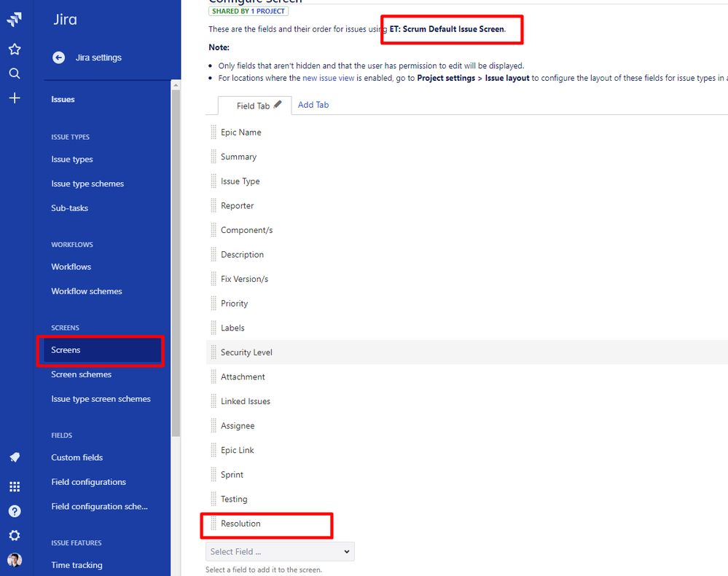728x576 pixels.
Task: Select Screens in the sidebar
Action: [102, 350]
